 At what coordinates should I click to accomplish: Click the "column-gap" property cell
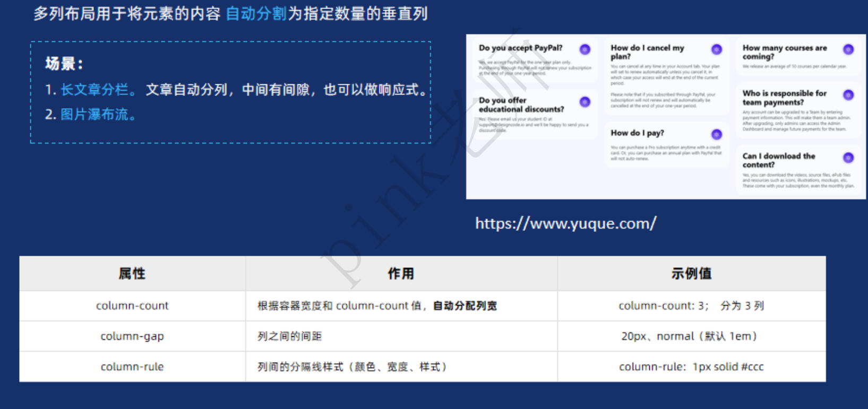point(132,336)
